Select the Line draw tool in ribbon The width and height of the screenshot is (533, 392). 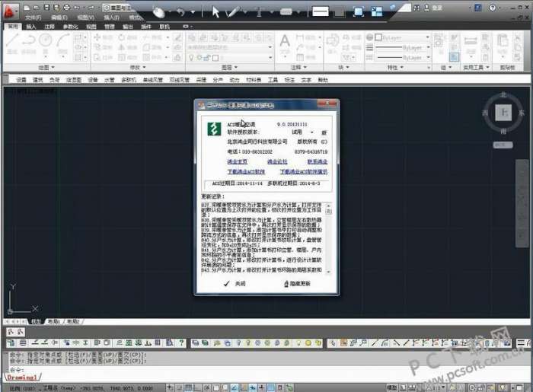12,41
